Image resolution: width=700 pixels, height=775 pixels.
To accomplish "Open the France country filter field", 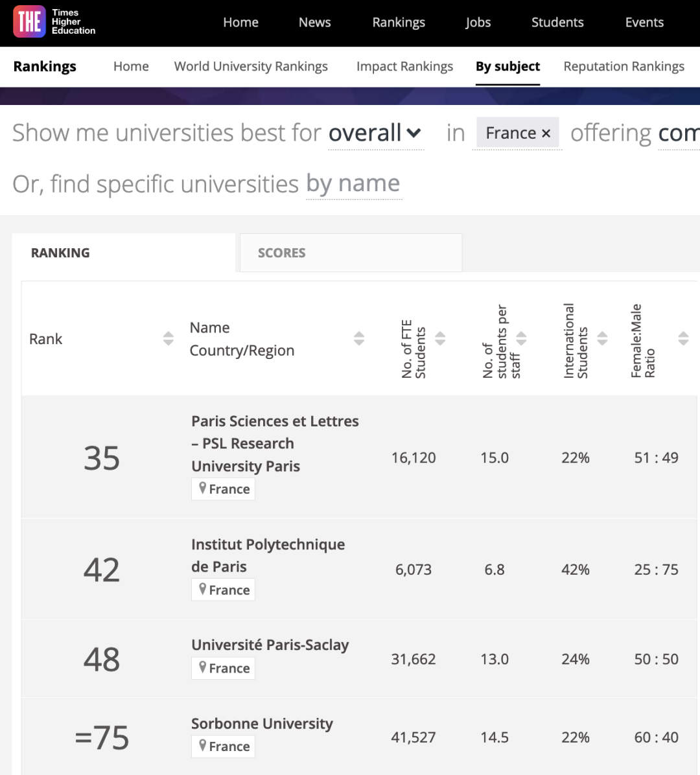I will pos(517,133).
